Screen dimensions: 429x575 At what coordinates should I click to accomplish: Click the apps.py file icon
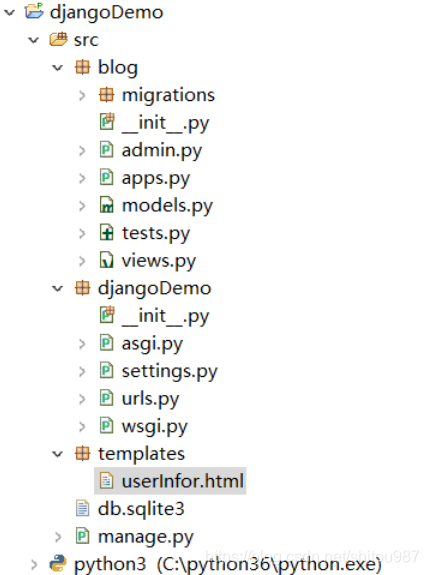pyautogui.click(x=106, y=177)
